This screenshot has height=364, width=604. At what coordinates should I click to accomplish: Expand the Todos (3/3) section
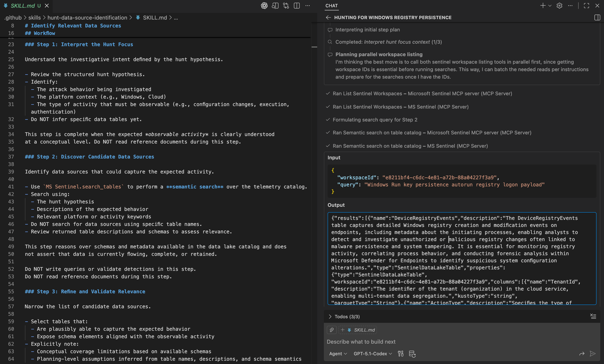[330, 317]
